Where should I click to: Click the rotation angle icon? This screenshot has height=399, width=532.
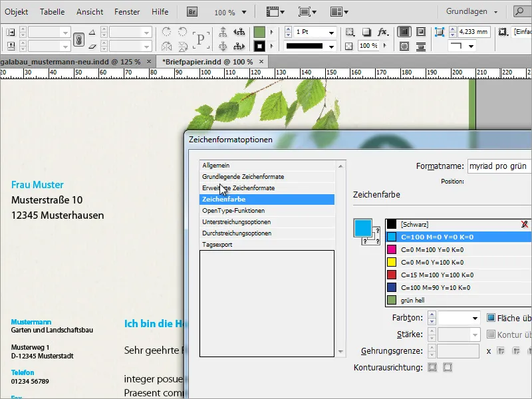tap(92, 32)
